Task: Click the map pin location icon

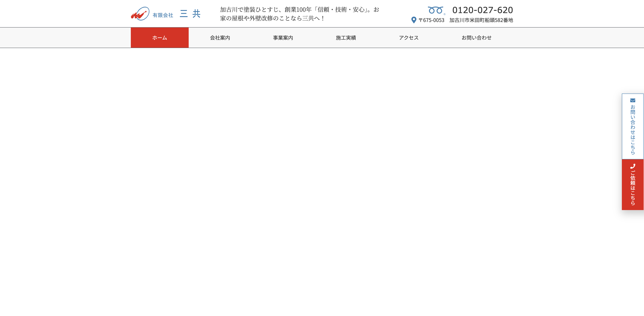Action: coord(414,20)
